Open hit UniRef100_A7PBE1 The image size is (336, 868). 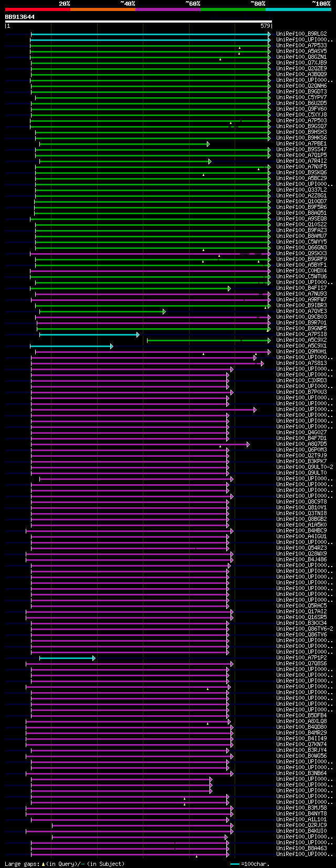[x=301, y=144]
